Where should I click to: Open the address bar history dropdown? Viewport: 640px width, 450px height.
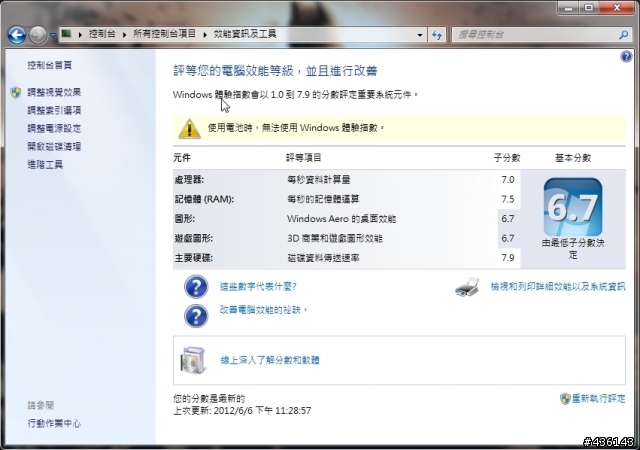pos(420,35)
